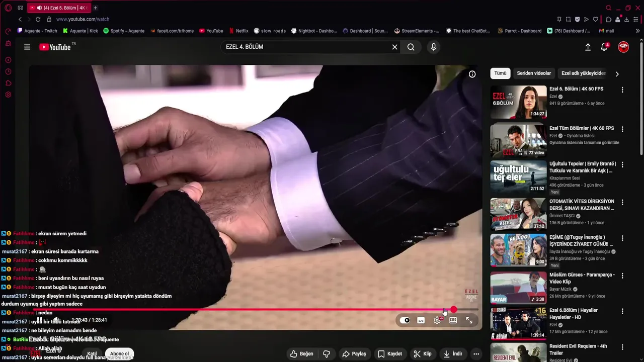Open the Spotify - Aquente bookmark

[x=124, y=31]
